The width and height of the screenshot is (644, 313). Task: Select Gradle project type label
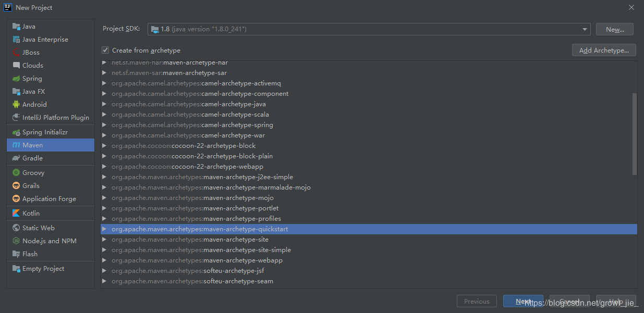click(x=32, y=158)
